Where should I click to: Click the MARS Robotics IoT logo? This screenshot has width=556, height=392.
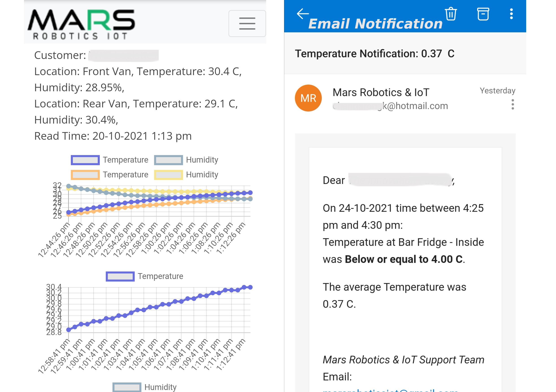(x=81, y=24)
